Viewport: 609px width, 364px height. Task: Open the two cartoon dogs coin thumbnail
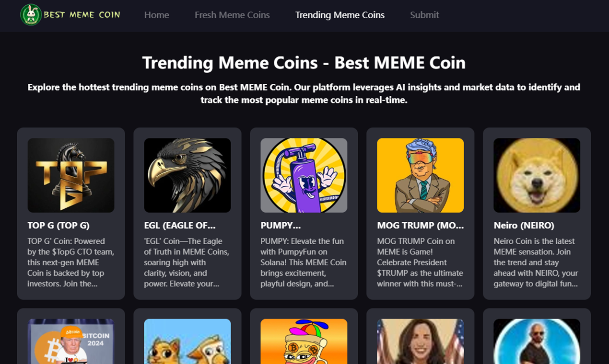point(187,341)
